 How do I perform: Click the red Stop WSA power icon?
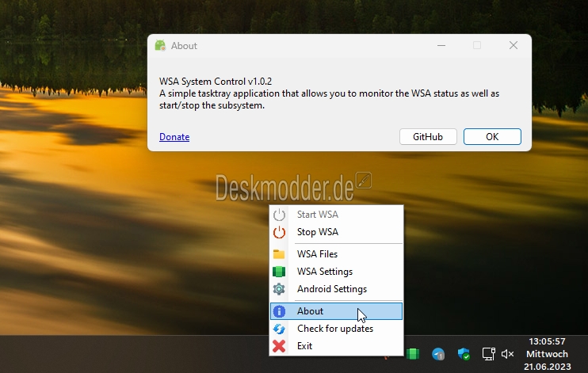coord(279,232)
